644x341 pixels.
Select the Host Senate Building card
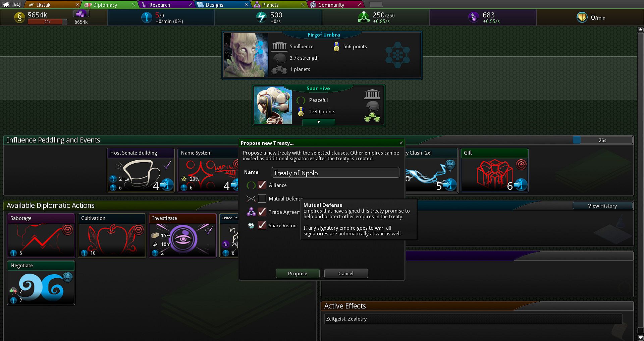pyautogui.click(x=141, y=170)
